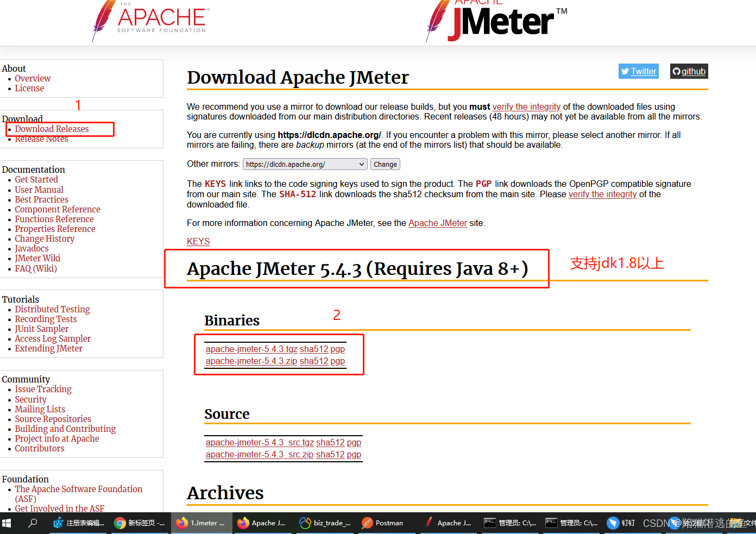Click the Apache Software Foundation logo

point(150,20)
